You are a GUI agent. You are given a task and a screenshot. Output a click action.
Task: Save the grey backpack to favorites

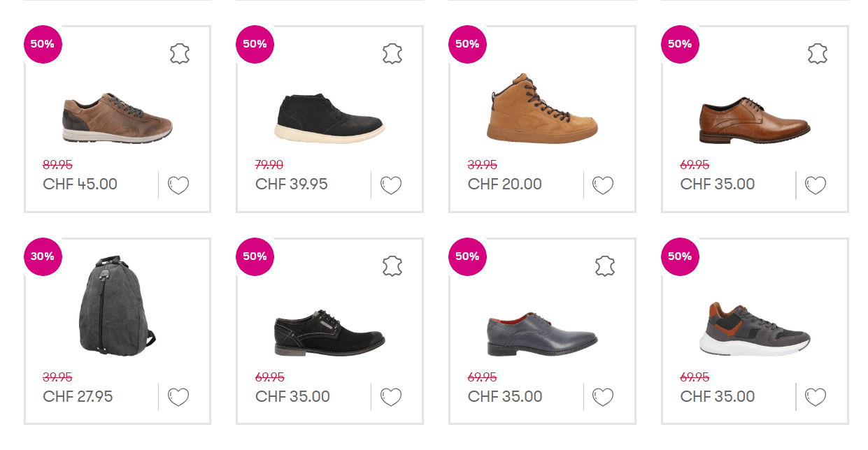pyautogui.click(x=178, y=398)
